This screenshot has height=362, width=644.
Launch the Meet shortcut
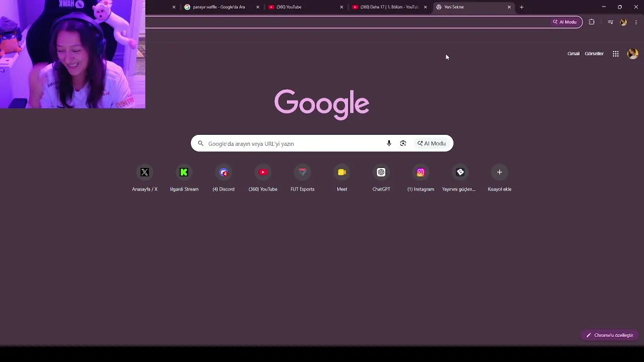[x=342, y=178]
